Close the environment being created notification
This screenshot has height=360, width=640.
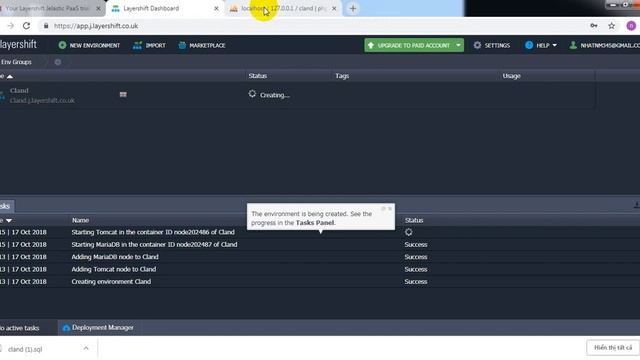point(390,209)
